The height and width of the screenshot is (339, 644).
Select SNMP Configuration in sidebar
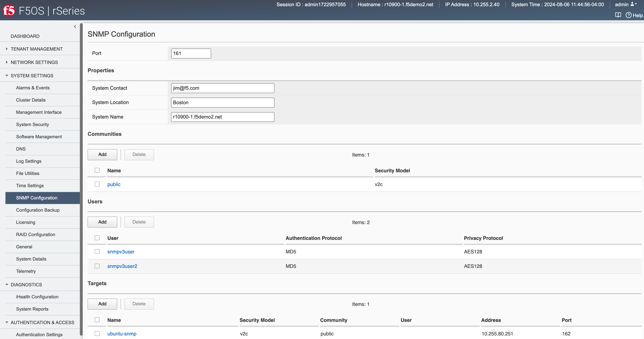[x=42, y=198]
